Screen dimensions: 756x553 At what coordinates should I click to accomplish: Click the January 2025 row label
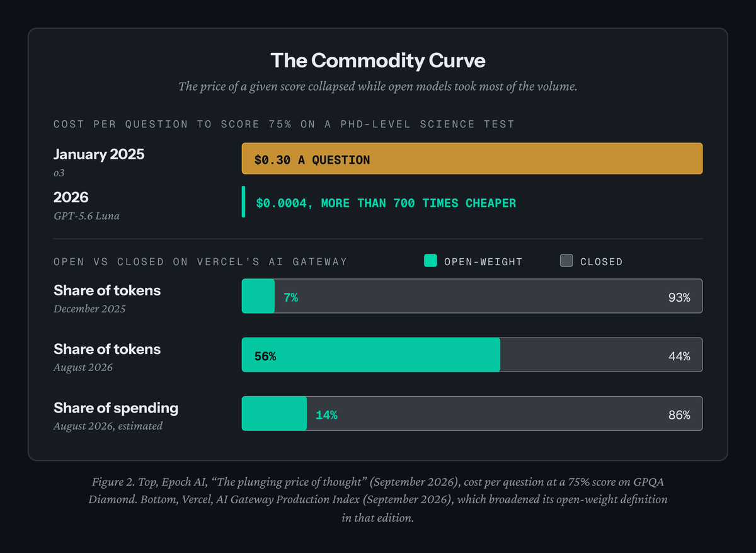click(x=99, y=154)
